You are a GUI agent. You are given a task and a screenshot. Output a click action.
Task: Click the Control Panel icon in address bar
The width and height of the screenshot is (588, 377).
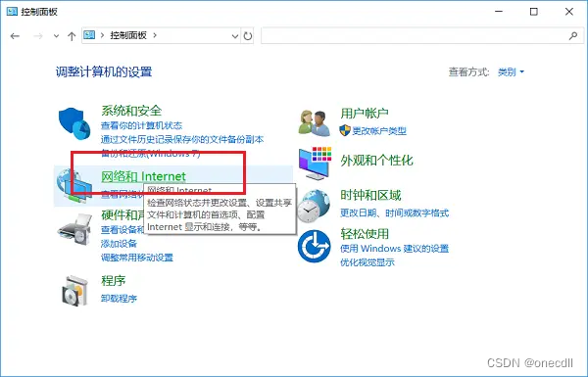[89, 35]
